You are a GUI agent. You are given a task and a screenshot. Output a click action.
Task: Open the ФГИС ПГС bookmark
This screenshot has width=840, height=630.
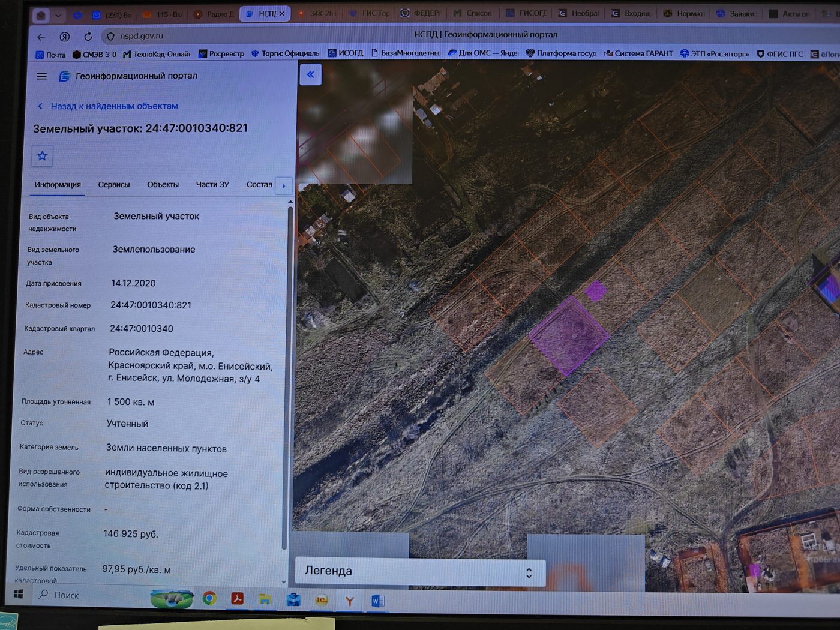[x=779, y=54]
